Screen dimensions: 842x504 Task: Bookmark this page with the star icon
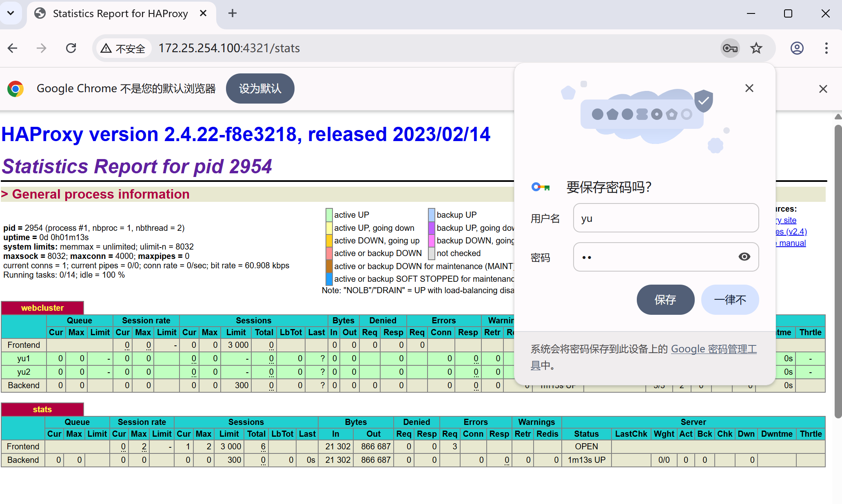click(756, 49)
